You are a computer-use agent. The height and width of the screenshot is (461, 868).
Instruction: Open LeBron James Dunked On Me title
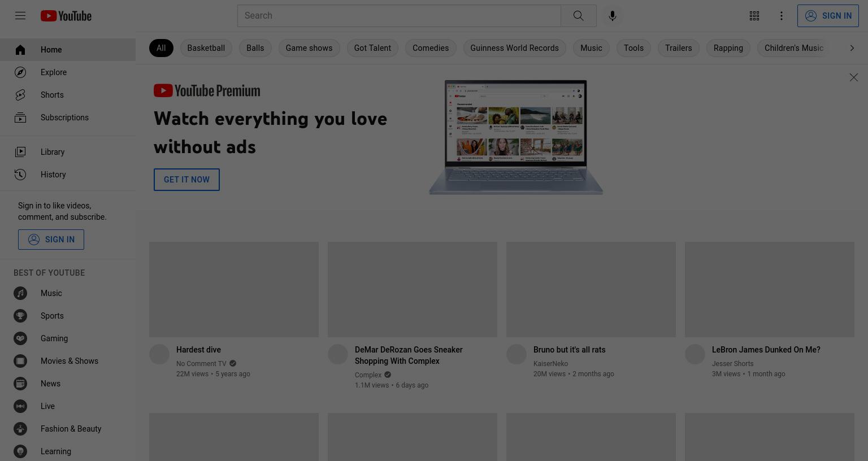(766, 350)
